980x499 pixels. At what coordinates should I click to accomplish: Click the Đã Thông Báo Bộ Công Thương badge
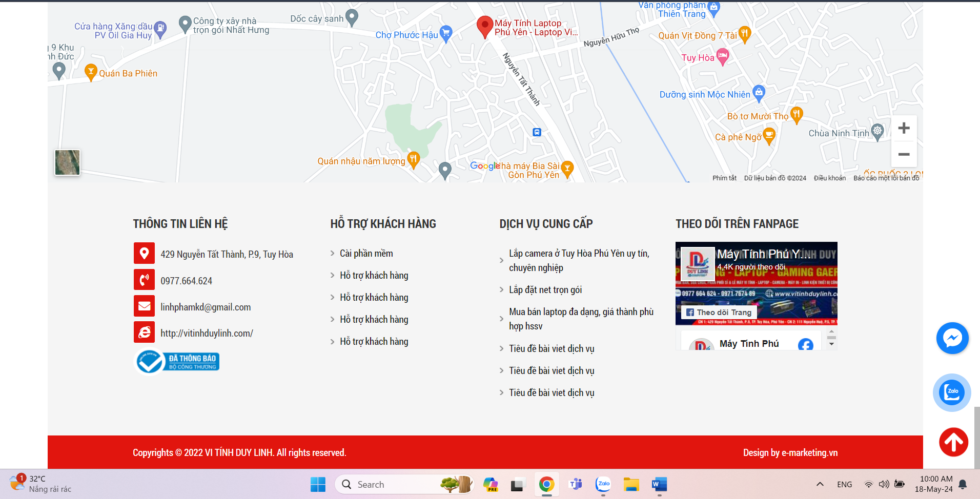(x=177, y=362)
